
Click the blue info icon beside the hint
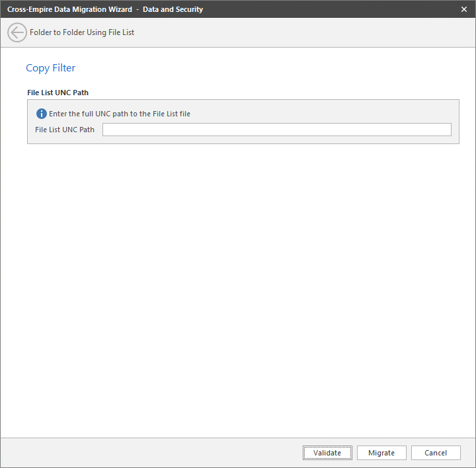(41, 114)
